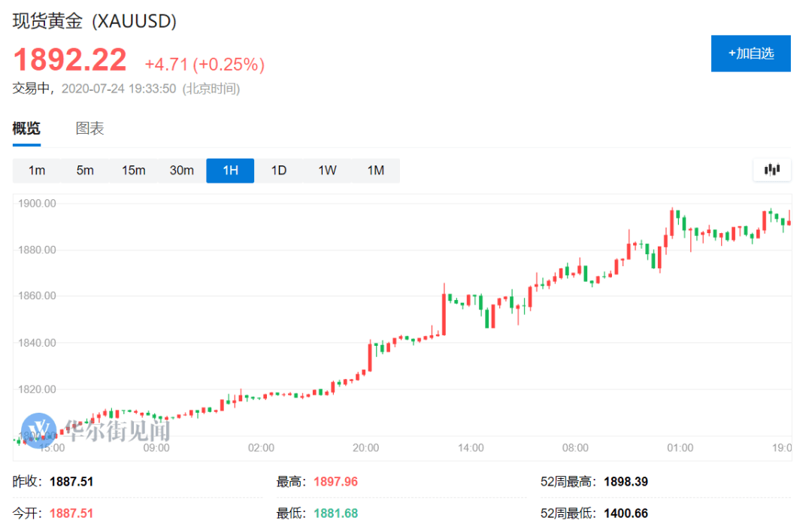Select the 1D timeframe
This screenshot has height=524, width=812.
coord(279,171)
